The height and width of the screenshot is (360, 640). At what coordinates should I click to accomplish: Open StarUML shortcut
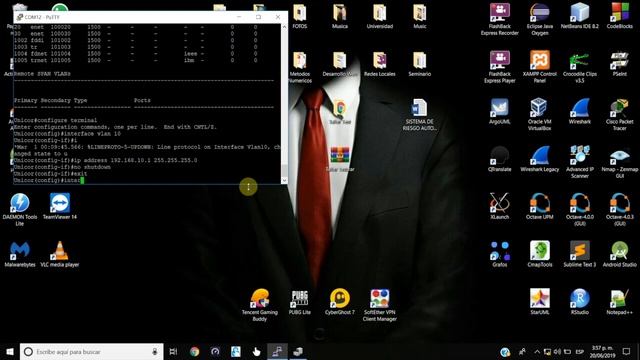(x=540, y=302)
